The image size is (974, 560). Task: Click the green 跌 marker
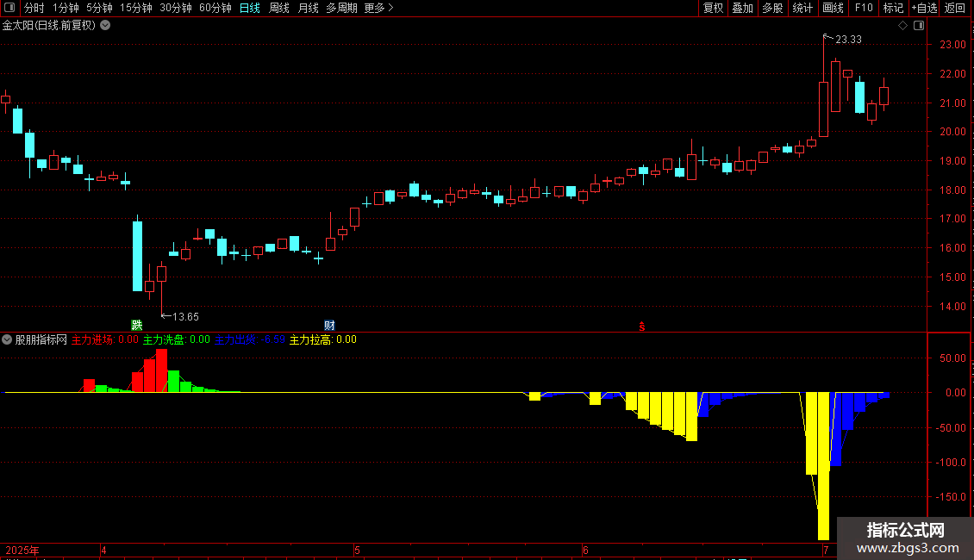(137, 326)
